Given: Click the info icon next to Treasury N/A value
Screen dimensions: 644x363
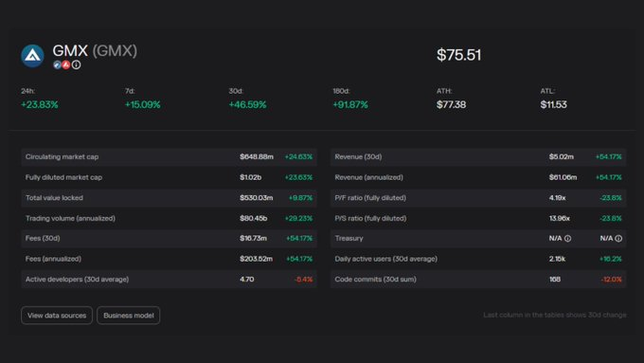Looking at the screenshot, I should 567,239.
